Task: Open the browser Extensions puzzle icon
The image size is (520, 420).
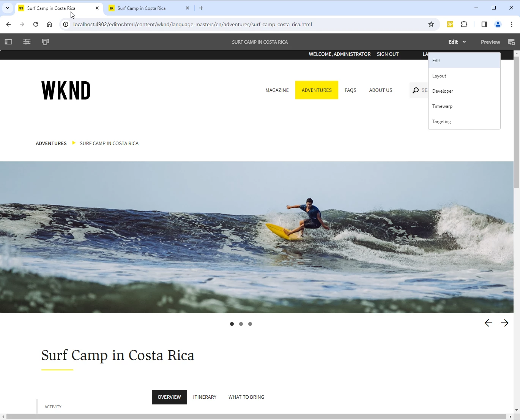Action: coord(464,24)
